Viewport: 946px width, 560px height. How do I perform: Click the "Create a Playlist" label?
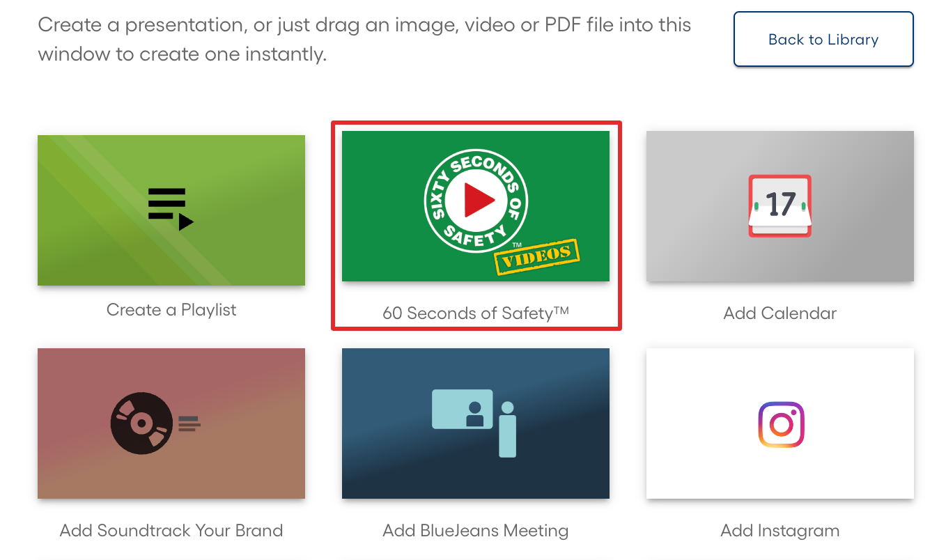[x=171, y=310]
